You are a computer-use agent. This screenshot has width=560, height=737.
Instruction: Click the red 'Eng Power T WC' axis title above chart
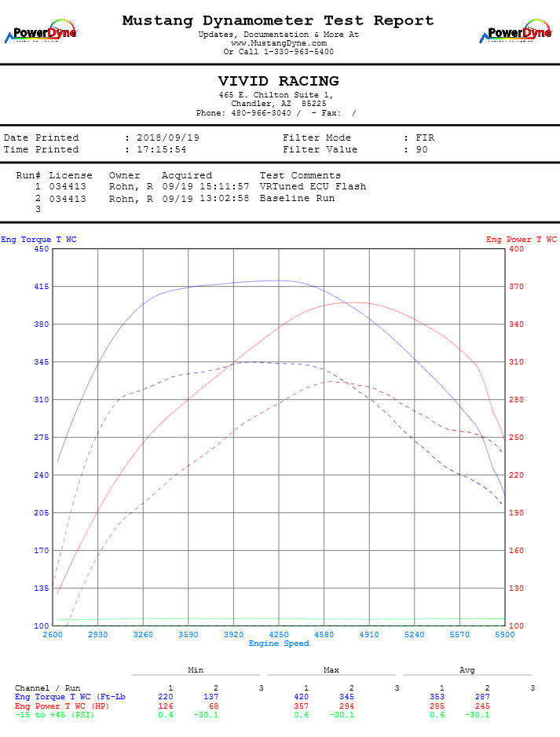[x=522, y=239]
